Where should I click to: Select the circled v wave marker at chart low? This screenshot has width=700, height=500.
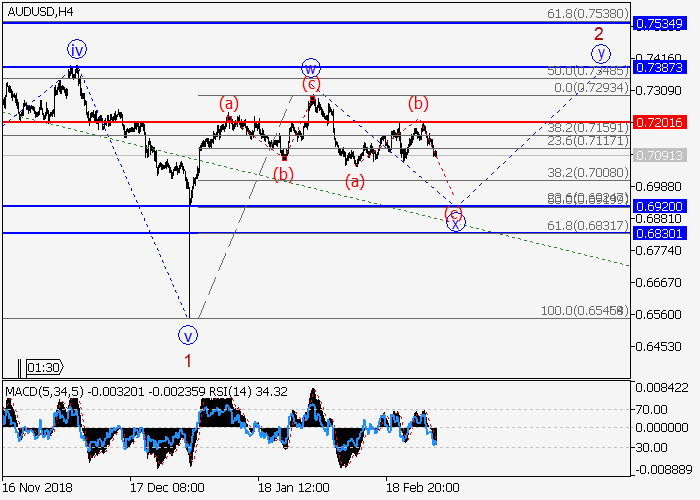point(188,333)
